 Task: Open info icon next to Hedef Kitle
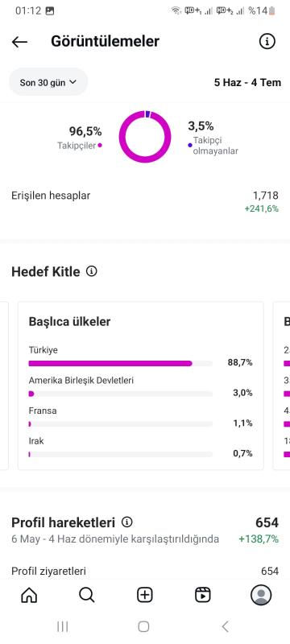[92, 271]
